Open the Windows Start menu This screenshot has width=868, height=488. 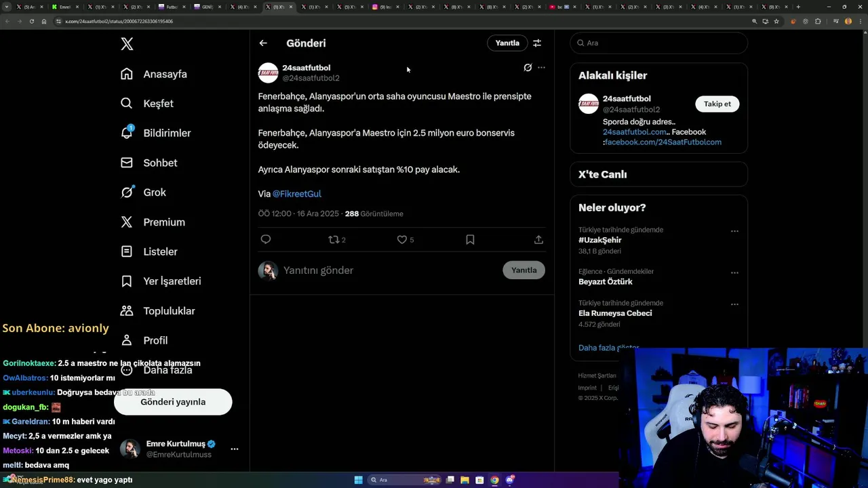coord(358,480)
